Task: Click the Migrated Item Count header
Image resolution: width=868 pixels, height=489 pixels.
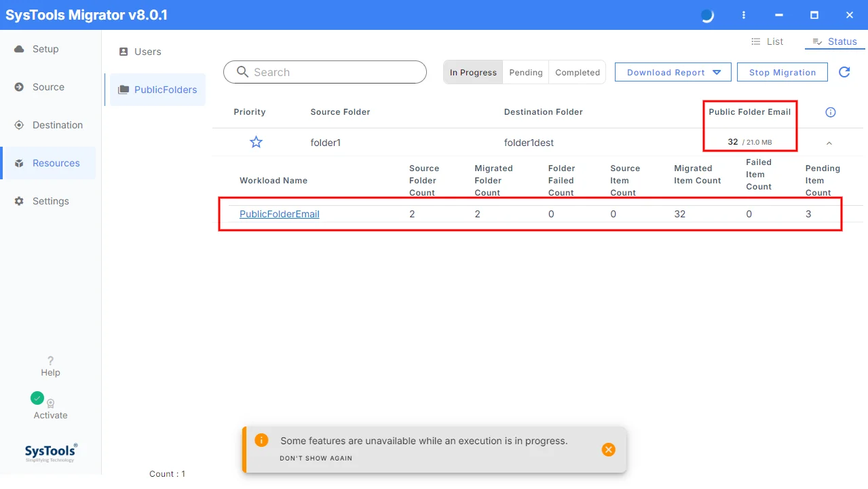Action: [698, 175]
